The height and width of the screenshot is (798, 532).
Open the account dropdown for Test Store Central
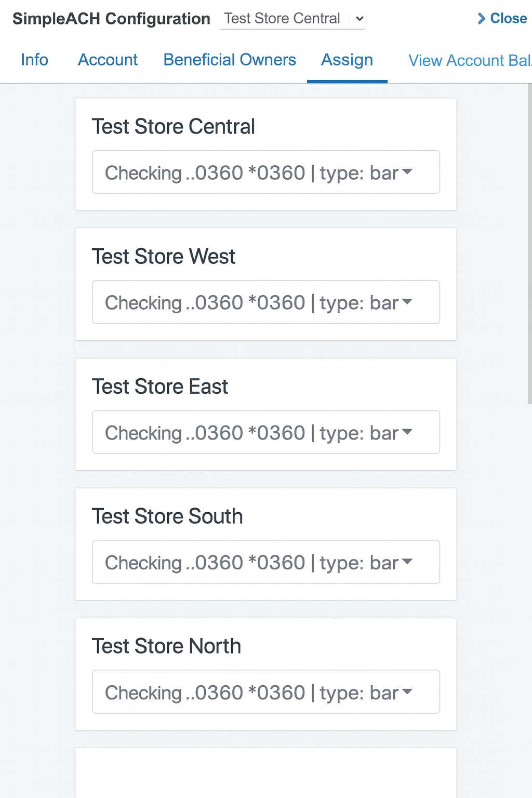(265, 172)
